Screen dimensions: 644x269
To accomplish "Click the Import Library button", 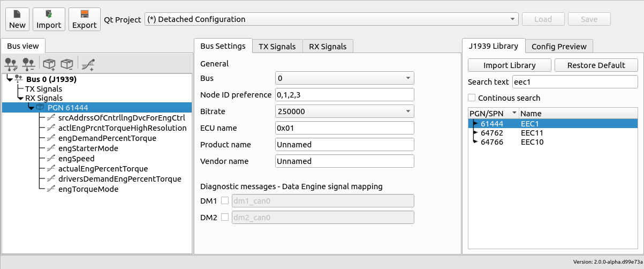I will pos(510,65).
